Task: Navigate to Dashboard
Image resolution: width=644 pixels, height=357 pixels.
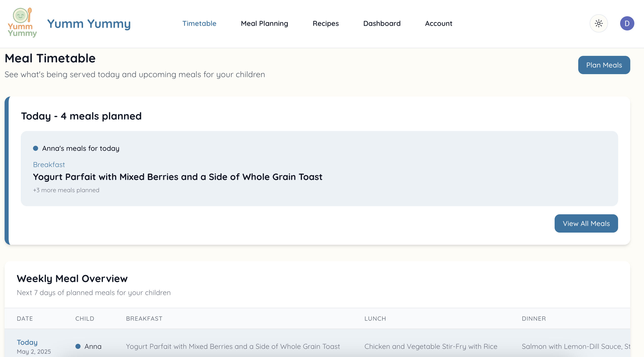Action: coord(382,23)
